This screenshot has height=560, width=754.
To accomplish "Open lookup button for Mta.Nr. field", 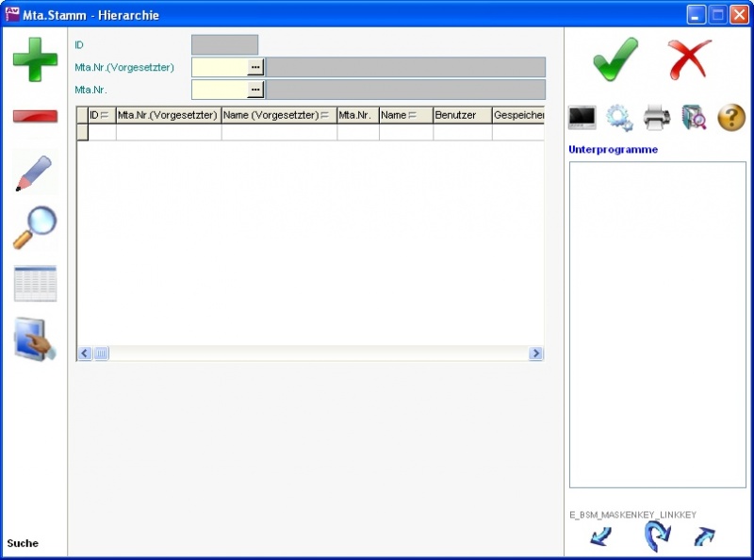I will (x=255, y=90).
